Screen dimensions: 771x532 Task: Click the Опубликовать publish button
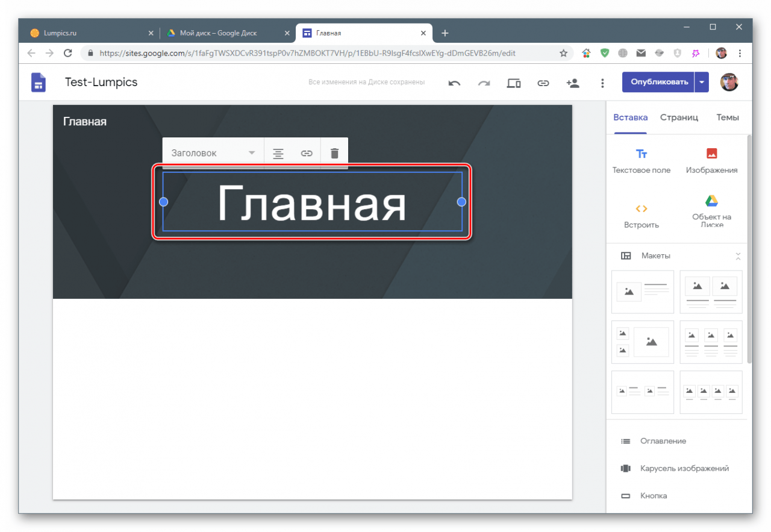pos(659,82)
